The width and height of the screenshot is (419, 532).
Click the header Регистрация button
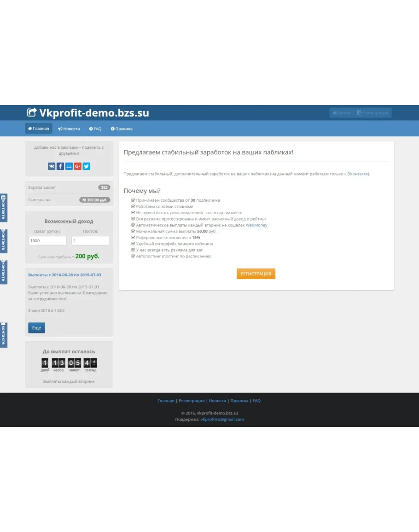tap(372, 113)
